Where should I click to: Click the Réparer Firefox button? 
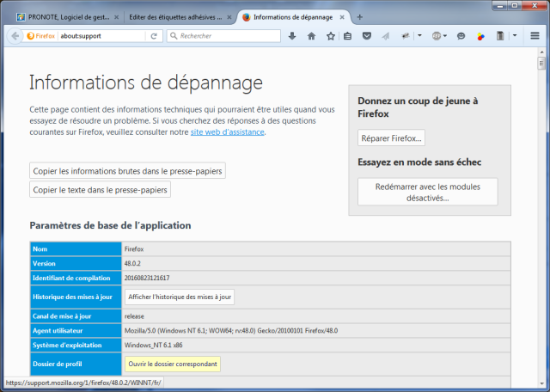pyautogui.click(x=391, y=138)
